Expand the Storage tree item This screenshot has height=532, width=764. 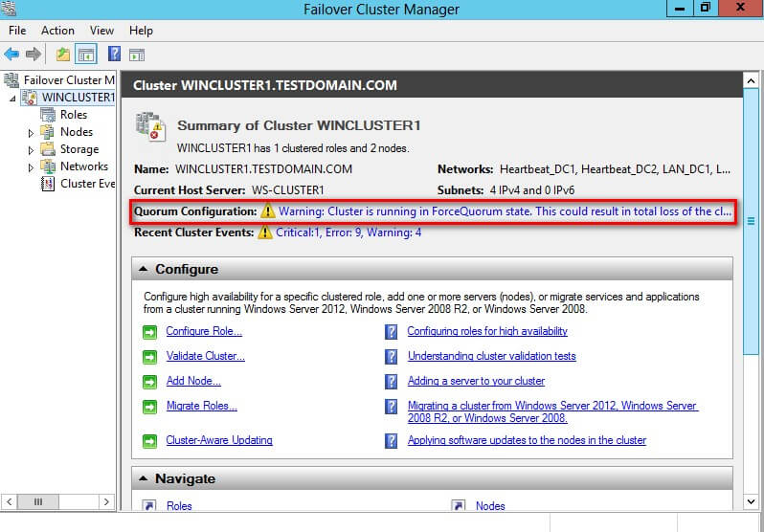pyautogui.click(x=31, y=150)
